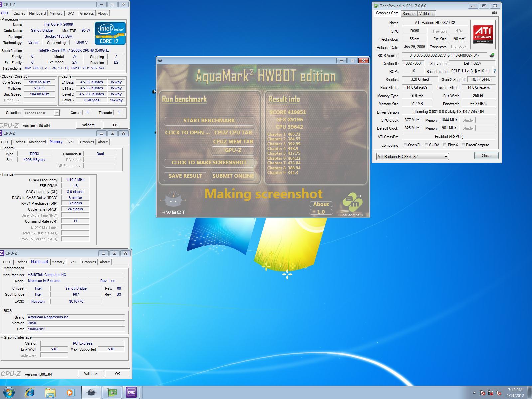Image resolution: width=532 pixels, height=399 pixels.
Task: Open the Windows Start orb
Action: [x=9, y=393]
